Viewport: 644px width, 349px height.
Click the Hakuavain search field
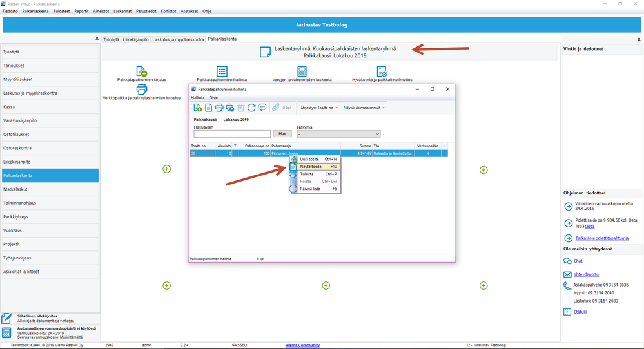(232, 134)
